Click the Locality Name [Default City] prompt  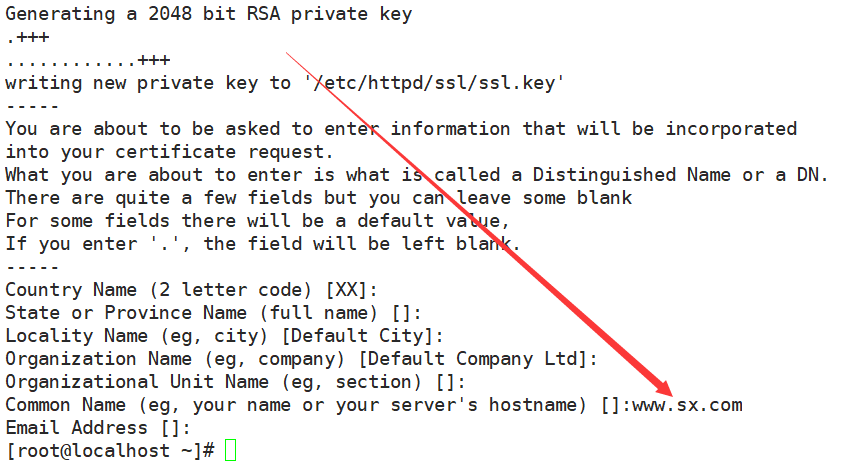coord(224,336)
